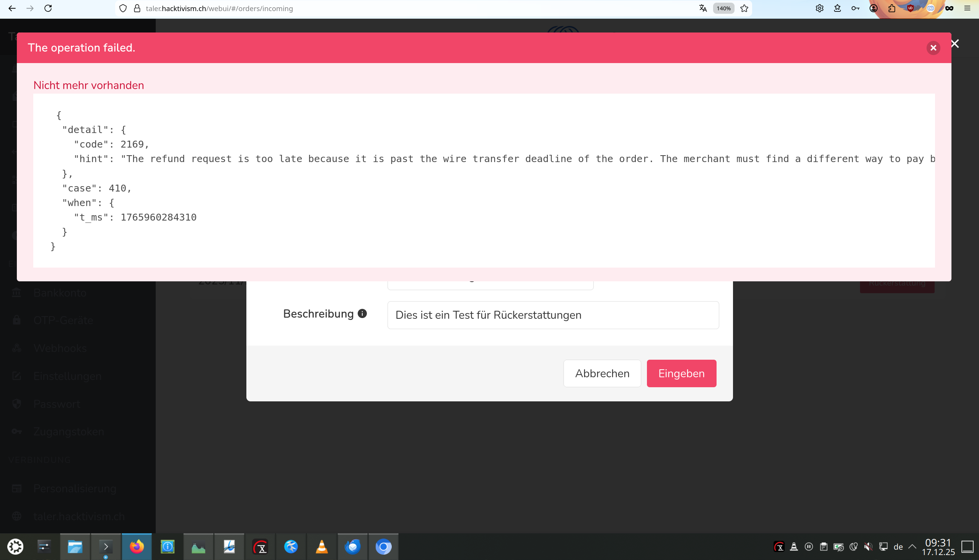Dismiss the operation failed error notification
979x560 pixels.
[933, 48]
